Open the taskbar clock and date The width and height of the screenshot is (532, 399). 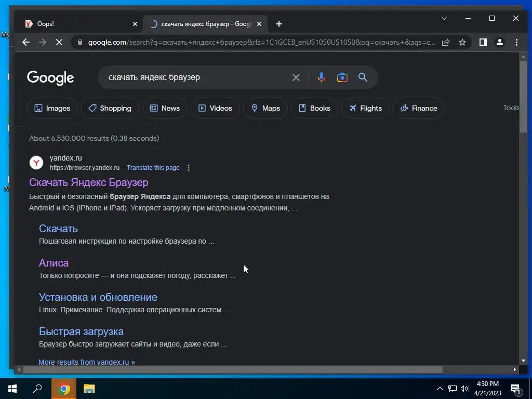[487, 389]
